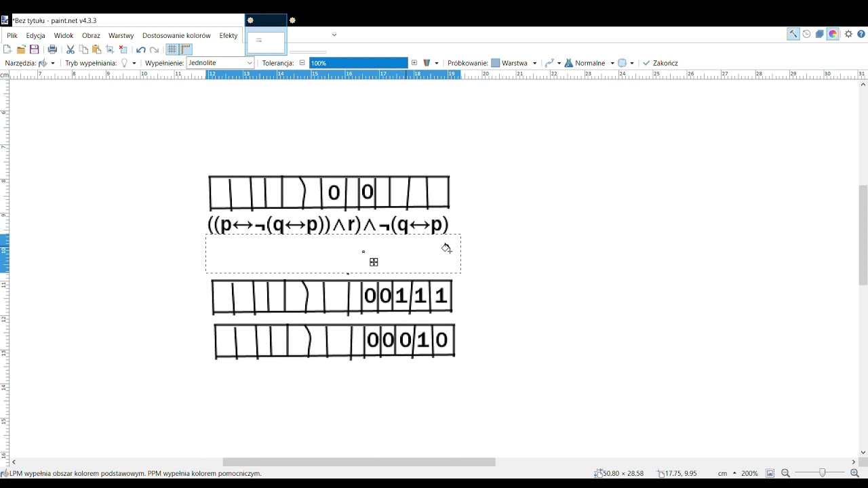Click the tolerance alpha mode icon

pos(427,63)
